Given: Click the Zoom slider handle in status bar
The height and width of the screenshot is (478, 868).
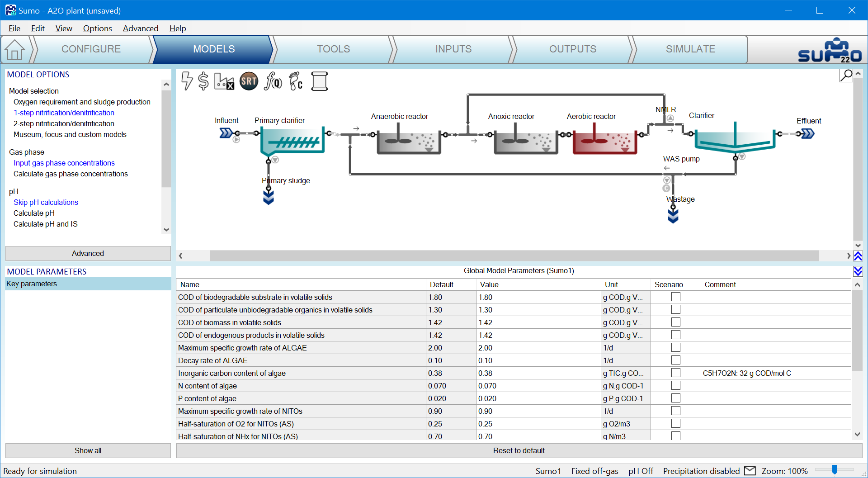Looking at the screenshot, I should pos(835,470).
